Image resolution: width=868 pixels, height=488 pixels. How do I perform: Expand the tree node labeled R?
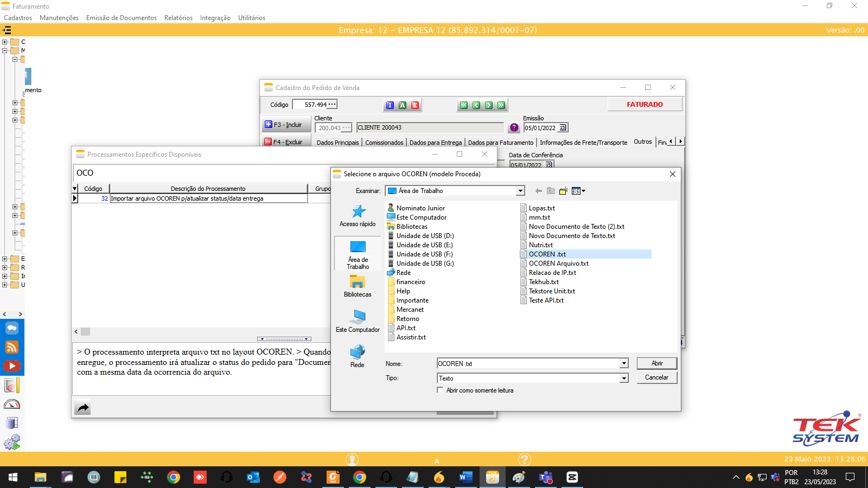[5, 267]
